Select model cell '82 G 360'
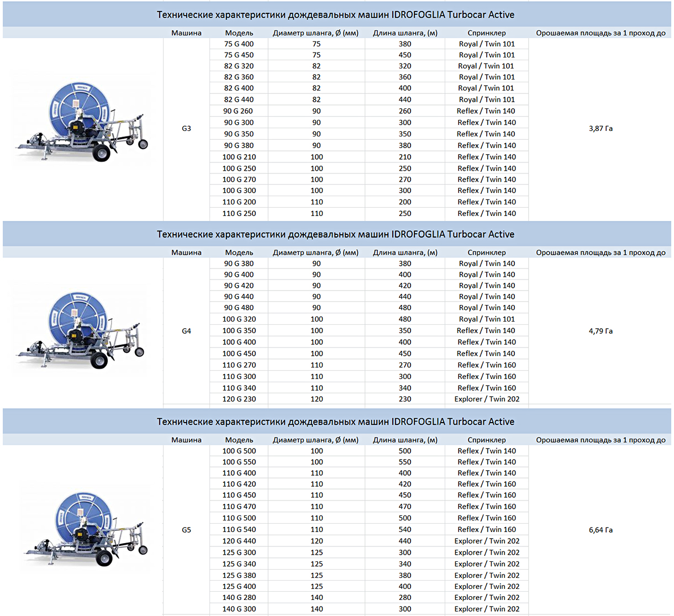Screen dimensions: 674x616 [x=239, y=77]
